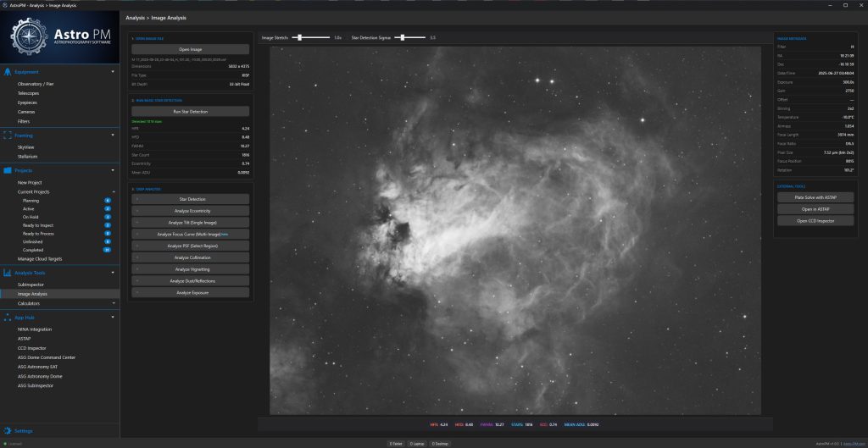Image resolution: width=868 pixels, height=448 pixels.
Task: Click Analyze Tilt (Single Image)
Action: (x=191, y=223)
